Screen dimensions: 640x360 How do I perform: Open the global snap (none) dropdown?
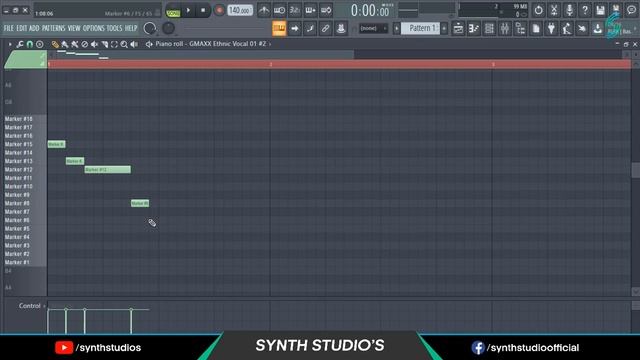point(373,29)
